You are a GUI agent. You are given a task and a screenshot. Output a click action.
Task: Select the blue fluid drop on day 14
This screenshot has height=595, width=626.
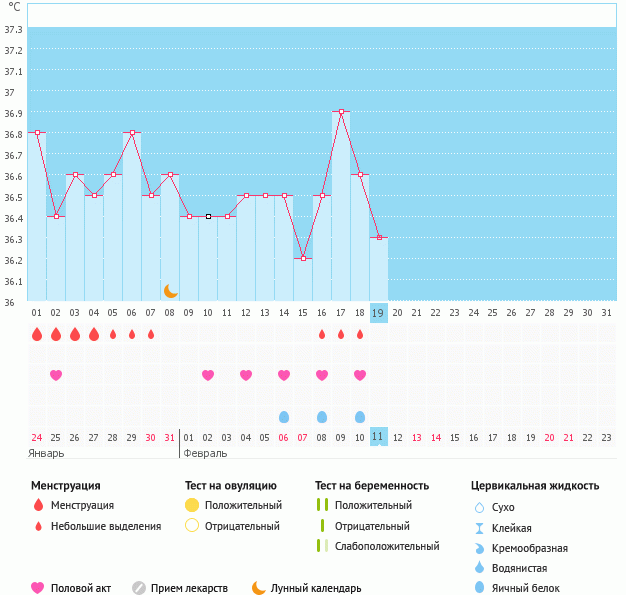(284, 416)
